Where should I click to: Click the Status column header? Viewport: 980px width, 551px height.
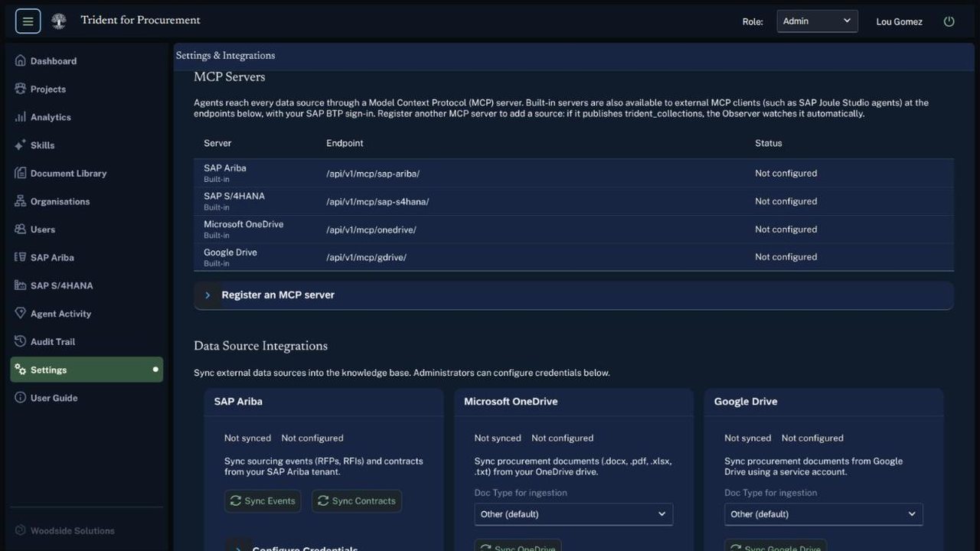(x=769, y=143)
